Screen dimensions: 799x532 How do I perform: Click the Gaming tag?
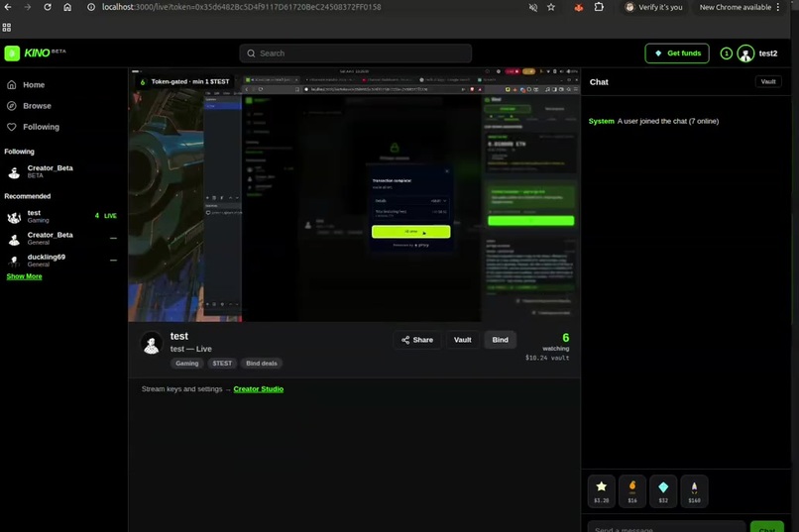[187, 363]
